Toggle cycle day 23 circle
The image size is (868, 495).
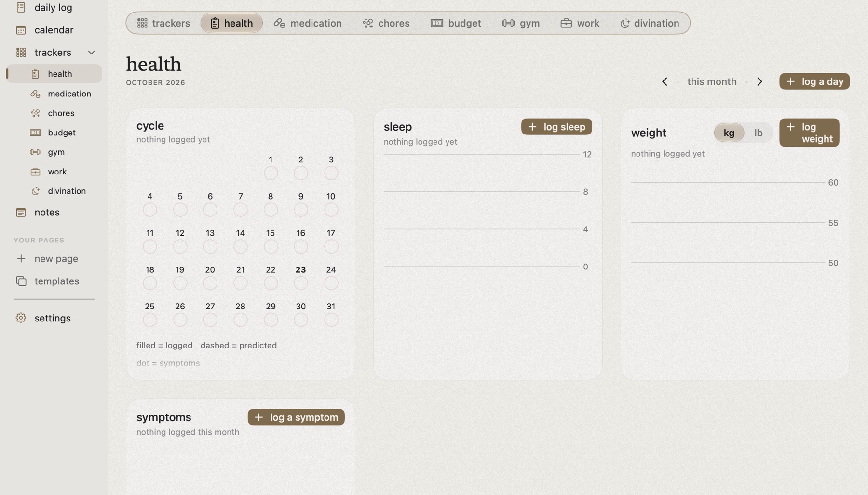300,283
